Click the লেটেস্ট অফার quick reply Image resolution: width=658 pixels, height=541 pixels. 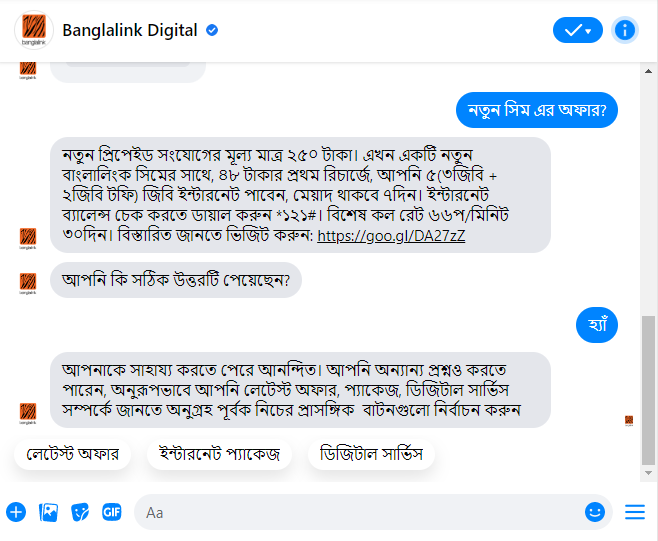click(x=72, y=454)
